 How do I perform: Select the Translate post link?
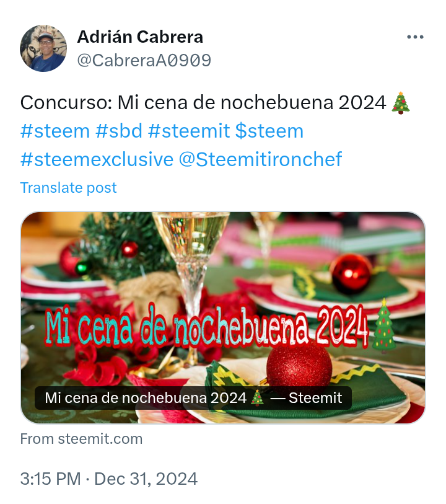point(68,188)
